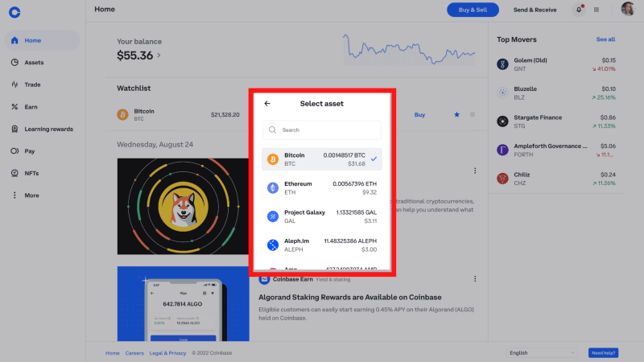
Task: Click the Bitcoin watchlist row reorder handle
Action: 473,114
